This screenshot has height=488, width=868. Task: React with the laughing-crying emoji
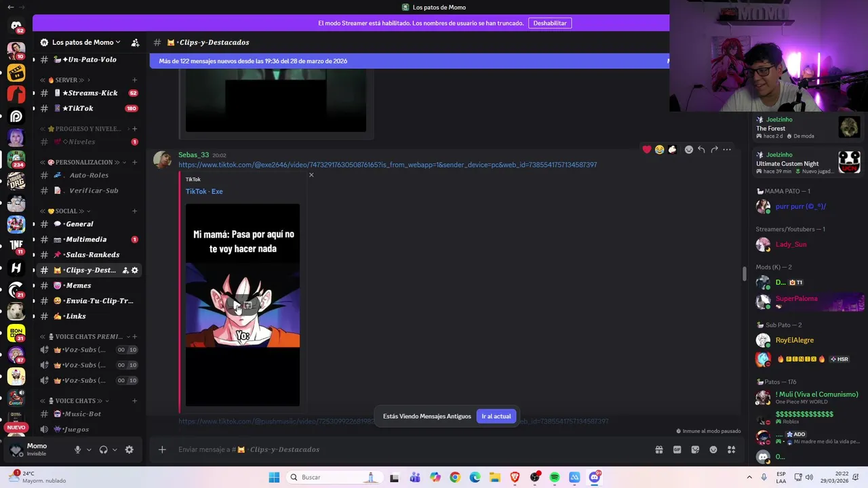pos(659,149)
